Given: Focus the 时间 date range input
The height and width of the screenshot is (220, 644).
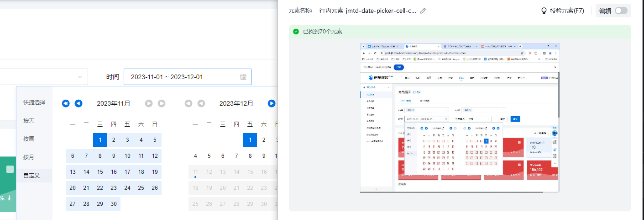Looking at the screenshot, I should pyautogui.click(x=188, y=77).
